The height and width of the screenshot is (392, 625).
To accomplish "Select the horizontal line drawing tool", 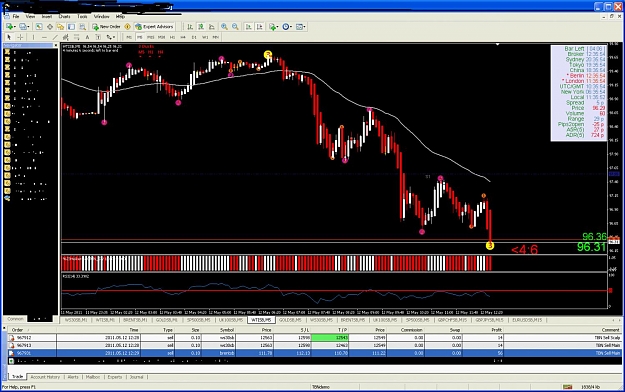I will [44, 37].
